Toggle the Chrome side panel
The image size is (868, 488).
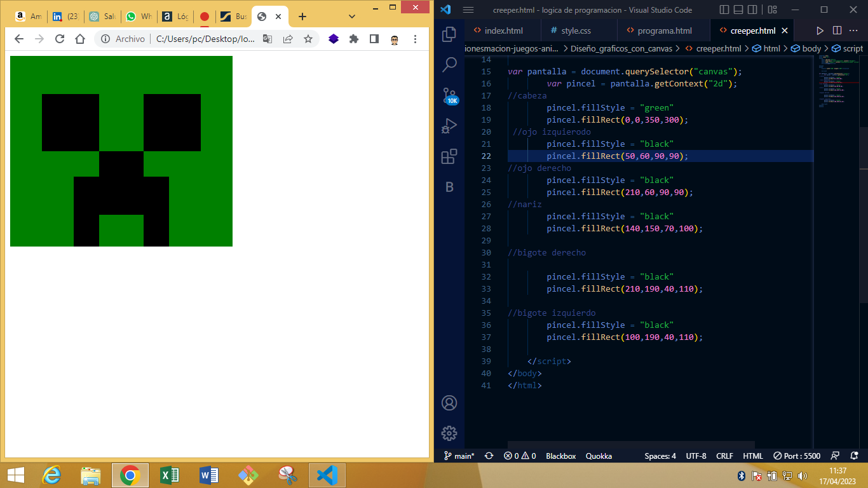[374, 39]
